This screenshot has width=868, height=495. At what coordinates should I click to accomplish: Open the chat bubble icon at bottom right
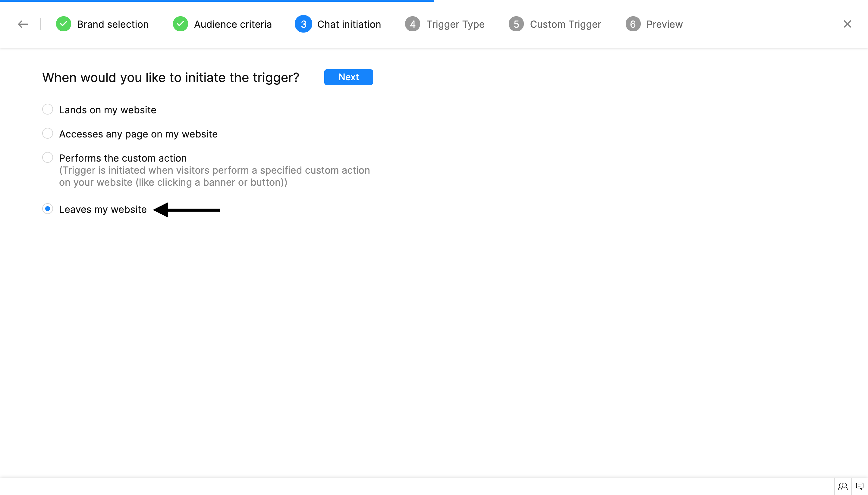point(860,486)
